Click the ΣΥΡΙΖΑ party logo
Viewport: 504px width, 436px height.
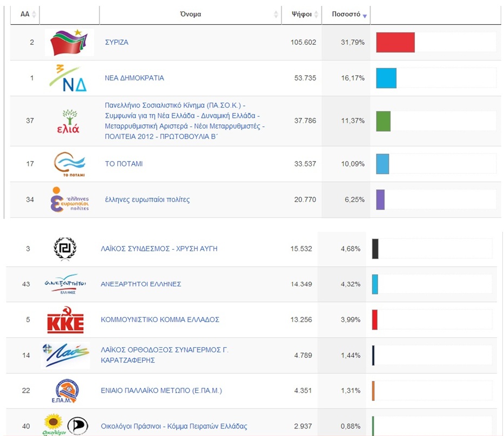click(69, 43)
